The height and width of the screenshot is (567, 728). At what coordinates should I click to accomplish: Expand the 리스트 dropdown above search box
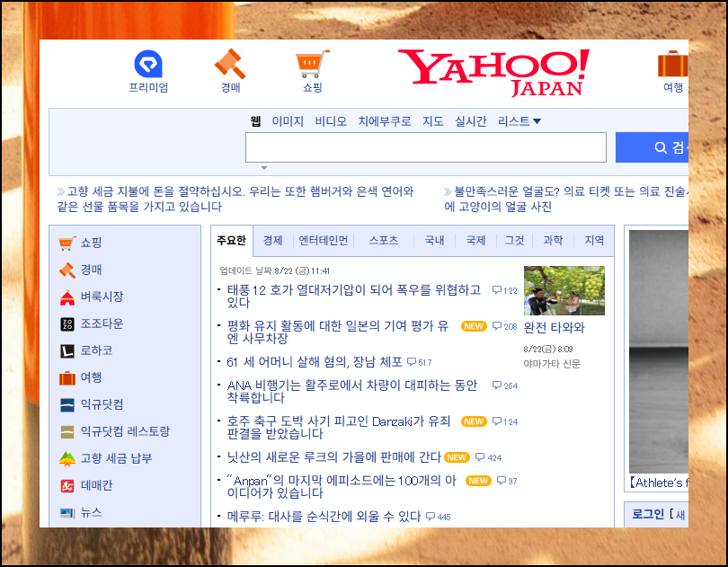(519, 121)
